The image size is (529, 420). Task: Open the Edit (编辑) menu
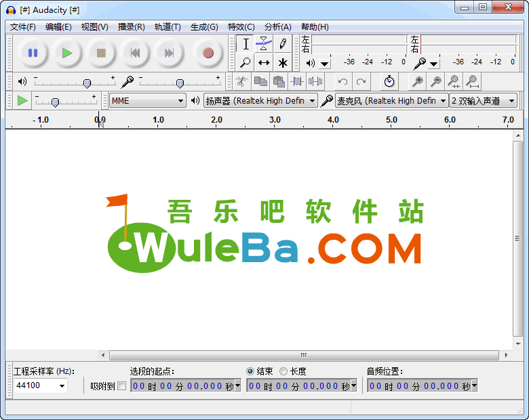tap(58, 27)
